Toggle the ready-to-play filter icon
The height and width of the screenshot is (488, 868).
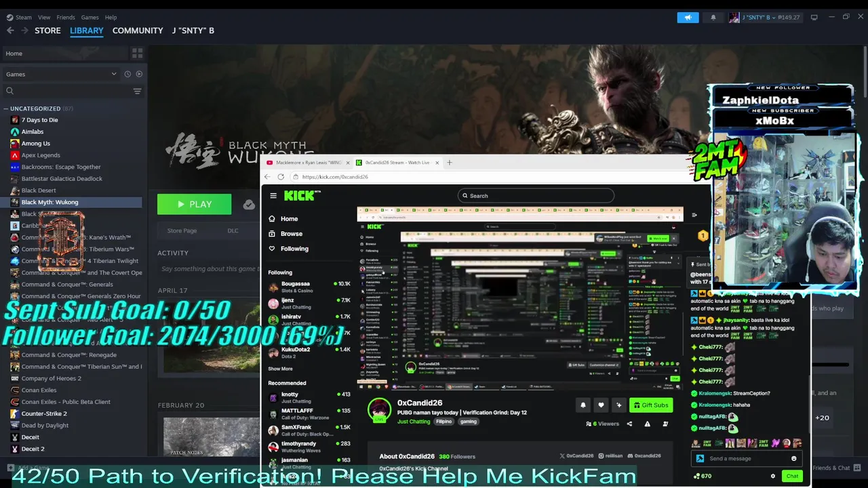(x=139, y=74)
